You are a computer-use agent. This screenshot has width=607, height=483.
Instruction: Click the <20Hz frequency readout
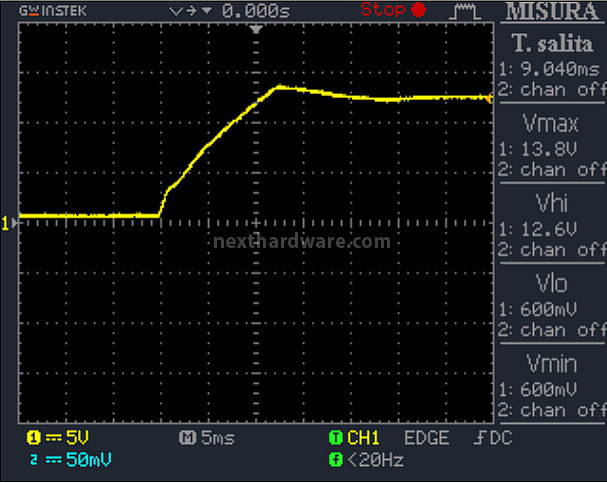(376, 460)
